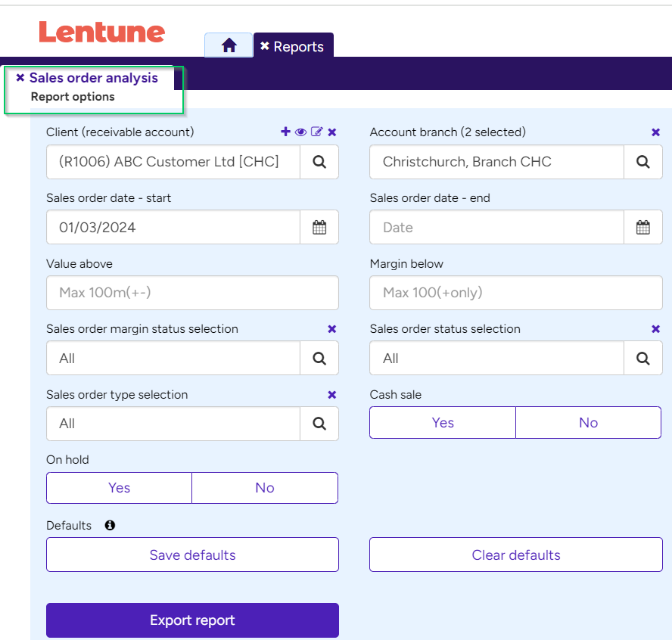Open the Sales order margin status lookup
The image size is (672, 640).
[319, 358]
